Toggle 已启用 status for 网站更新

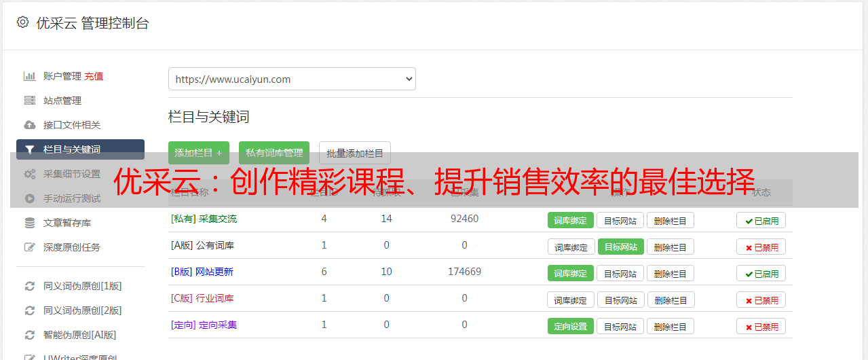point(761,273)
